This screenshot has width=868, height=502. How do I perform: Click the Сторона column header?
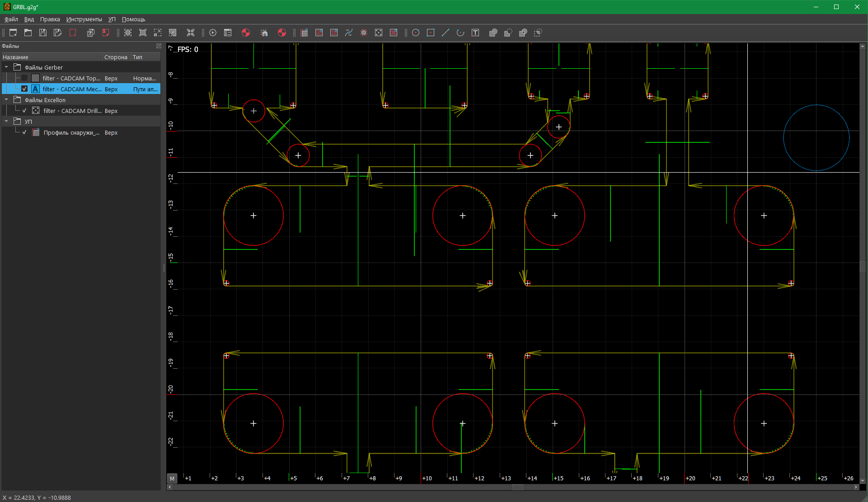coord(116,57)
